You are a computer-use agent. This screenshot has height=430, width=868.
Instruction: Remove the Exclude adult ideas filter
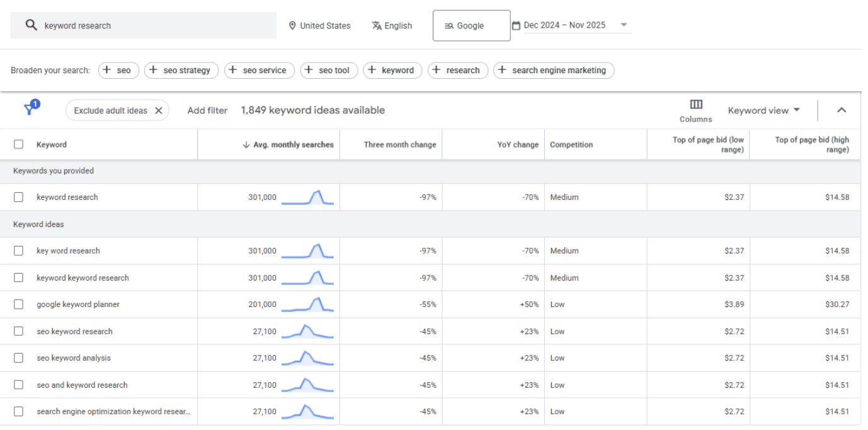point(159,110)
